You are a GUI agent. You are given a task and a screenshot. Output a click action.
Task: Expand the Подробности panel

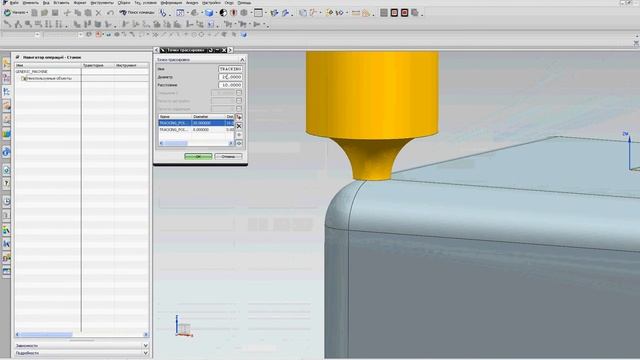[82, 353]
